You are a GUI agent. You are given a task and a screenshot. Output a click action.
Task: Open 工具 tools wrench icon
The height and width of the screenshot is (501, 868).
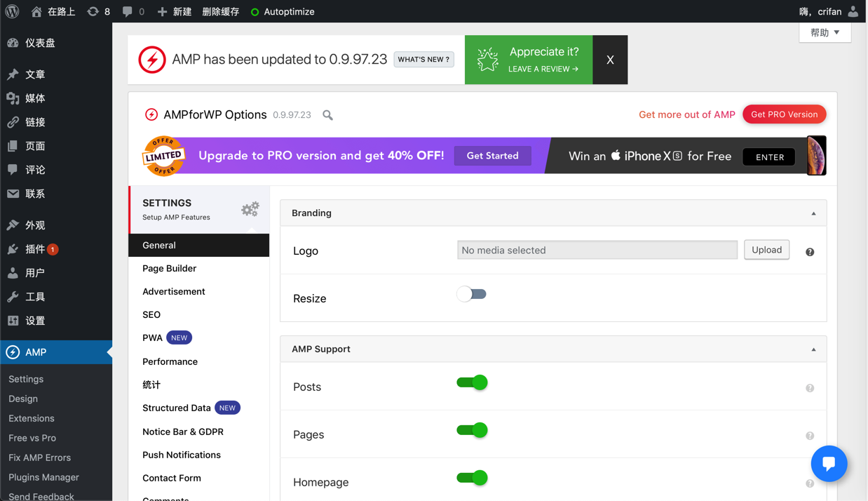(x=13, y=297)
